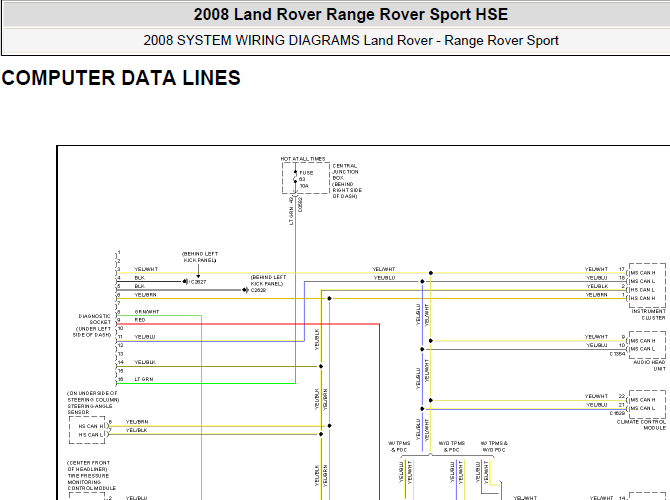
Task: Click connector label 'C1354'
Action: 617,354
